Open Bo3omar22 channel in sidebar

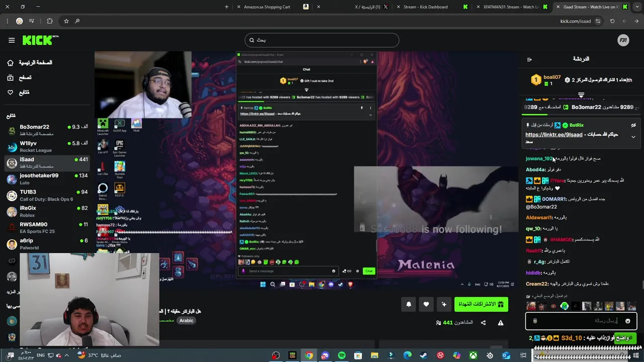pos(47,130)
